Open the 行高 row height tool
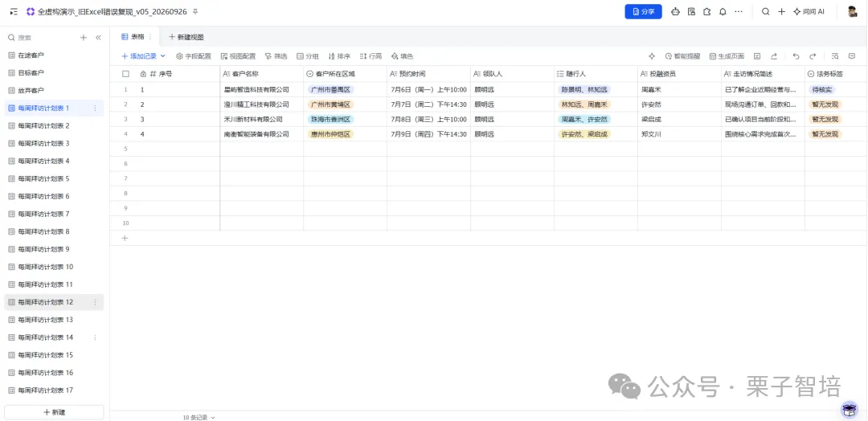Image resolution: width=868 pixels, height=421 pixels. coord(371,56)
